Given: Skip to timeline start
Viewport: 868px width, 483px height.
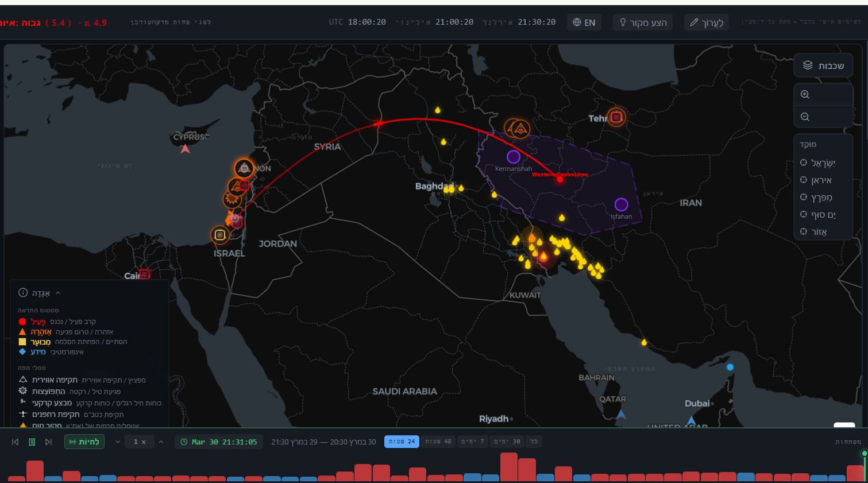Looking at the screenshot, I should [16, 442].
